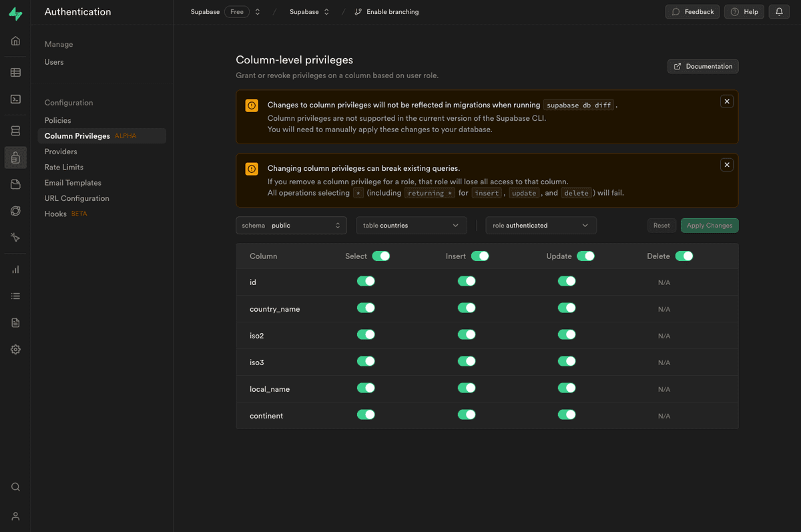Change the role authenticated dropdown
This screenshot has width=801, height=532.
click(541, 225)
